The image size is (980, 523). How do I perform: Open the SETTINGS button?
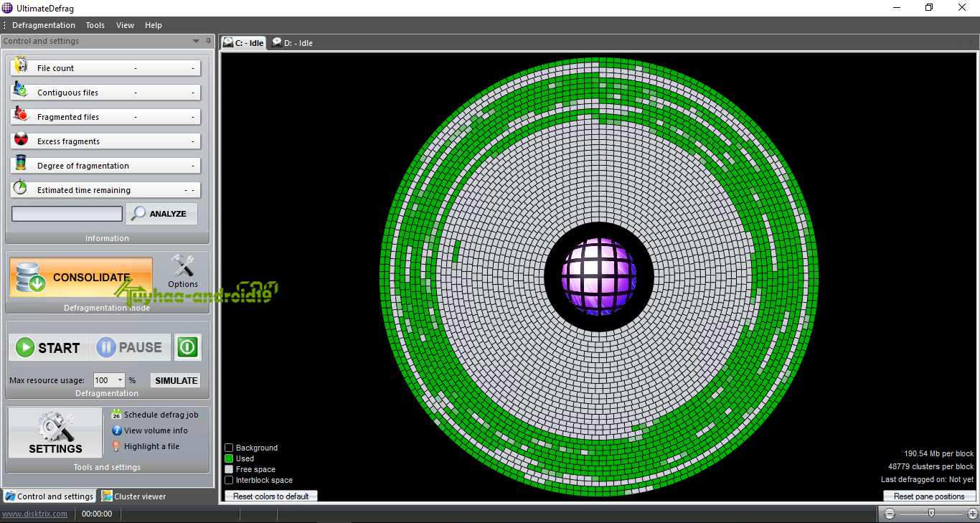tap(55, 433)
